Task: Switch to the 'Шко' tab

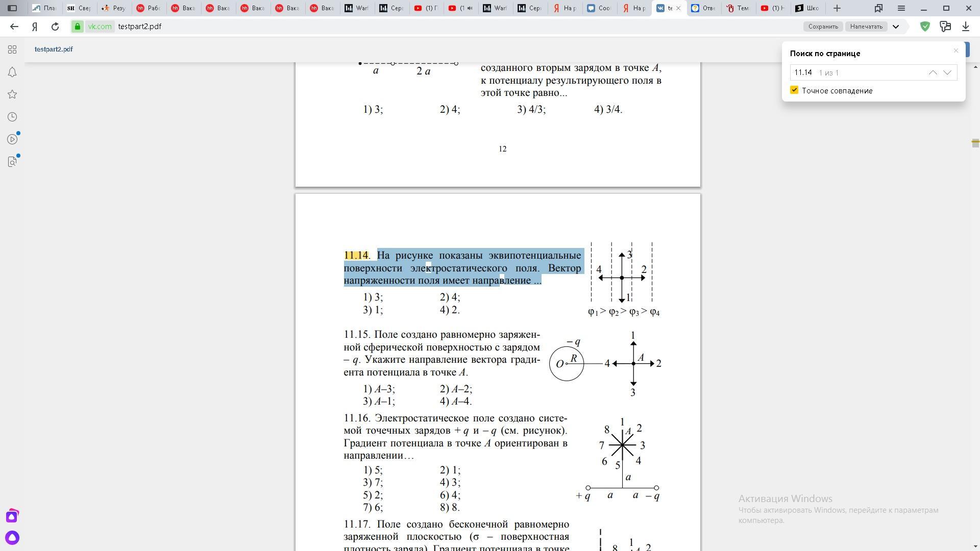Action: point(807,8)
